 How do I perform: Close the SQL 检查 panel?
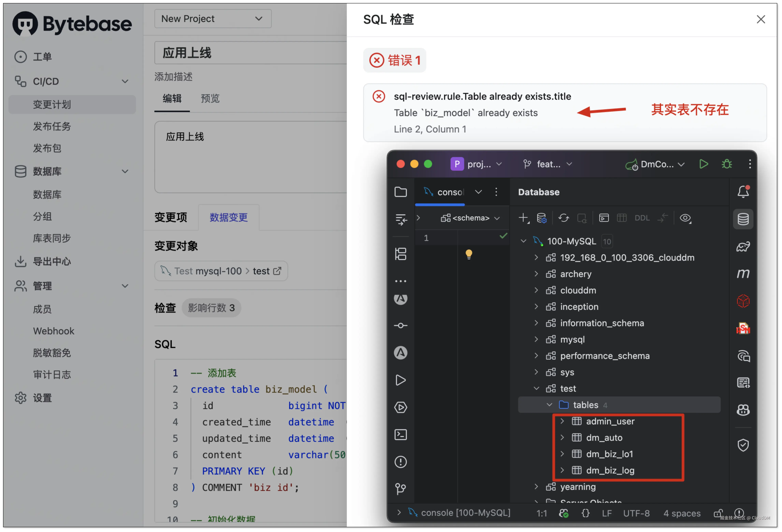coord(761,19)
